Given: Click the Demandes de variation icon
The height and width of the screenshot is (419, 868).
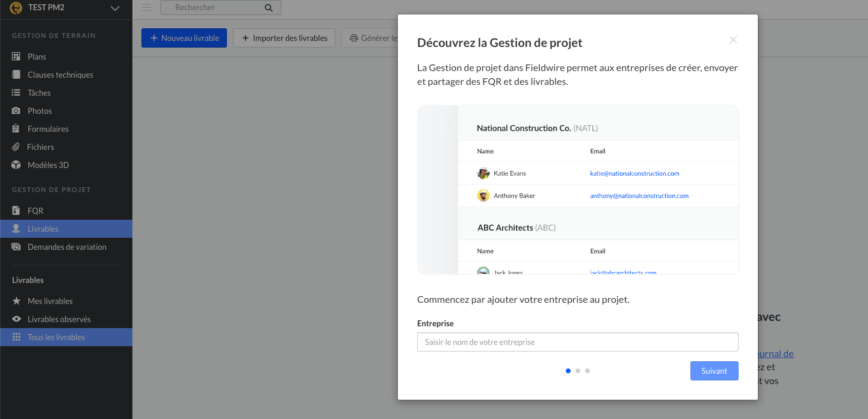Looking at the screenshot, I should tap(16, 247).
